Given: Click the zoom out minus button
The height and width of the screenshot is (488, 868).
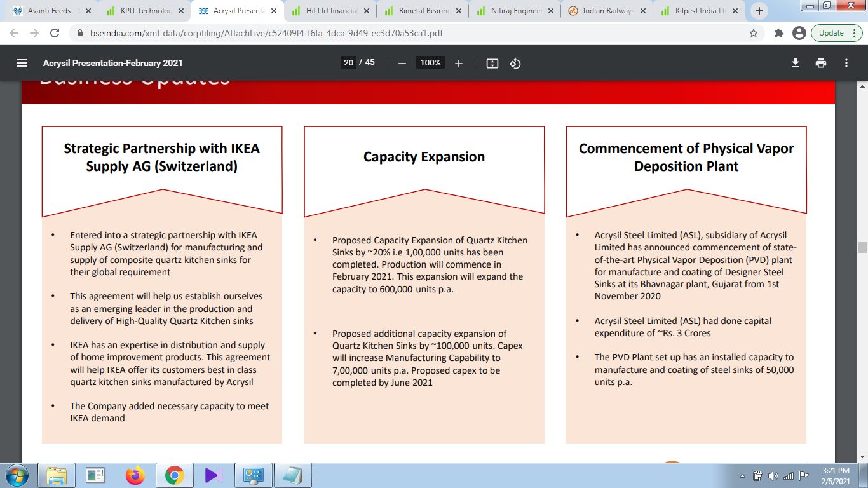Looking at the screenshot, I should point(402,63).
